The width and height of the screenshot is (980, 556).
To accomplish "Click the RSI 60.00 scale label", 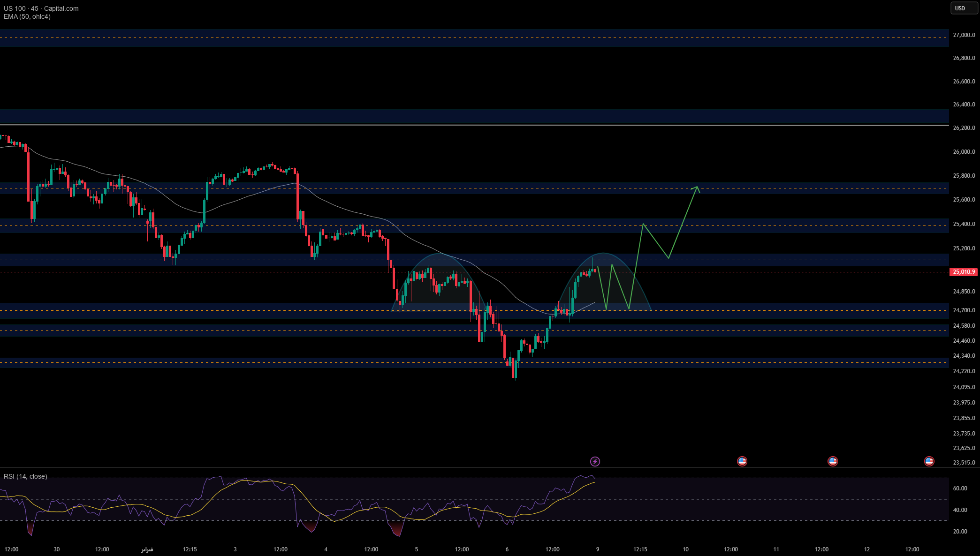I will tap(960, 488).
